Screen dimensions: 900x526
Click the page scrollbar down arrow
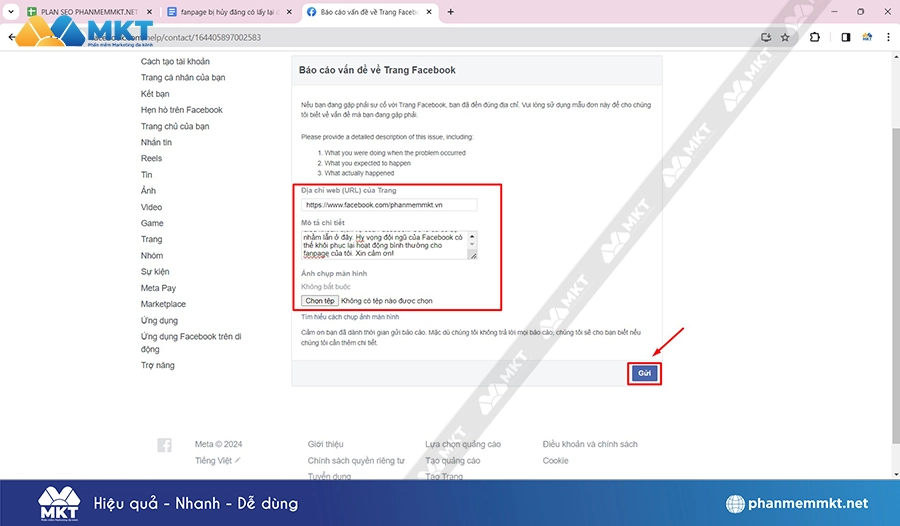pos(896,475)
